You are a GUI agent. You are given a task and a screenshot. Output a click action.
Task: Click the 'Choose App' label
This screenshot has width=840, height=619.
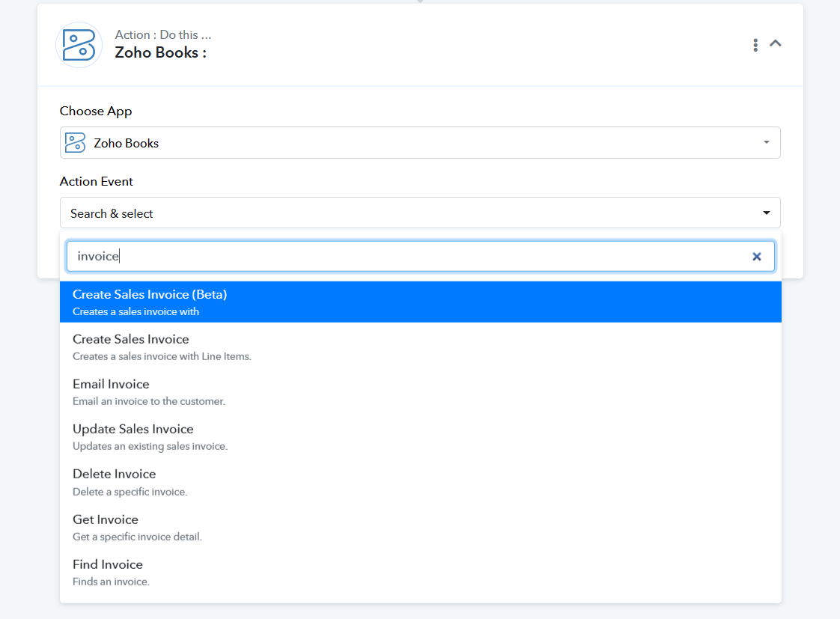pyautogui.click(x=96, y=111)
